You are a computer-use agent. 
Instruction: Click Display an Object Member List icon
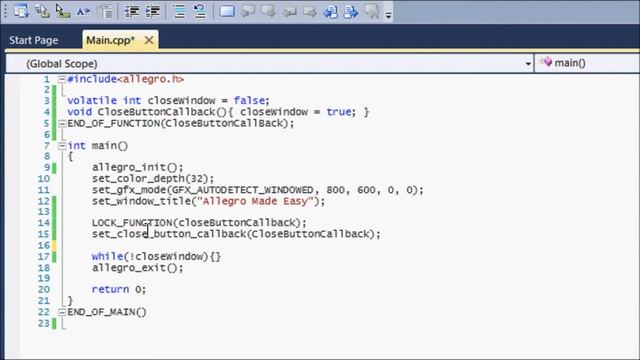click(21, 11)
